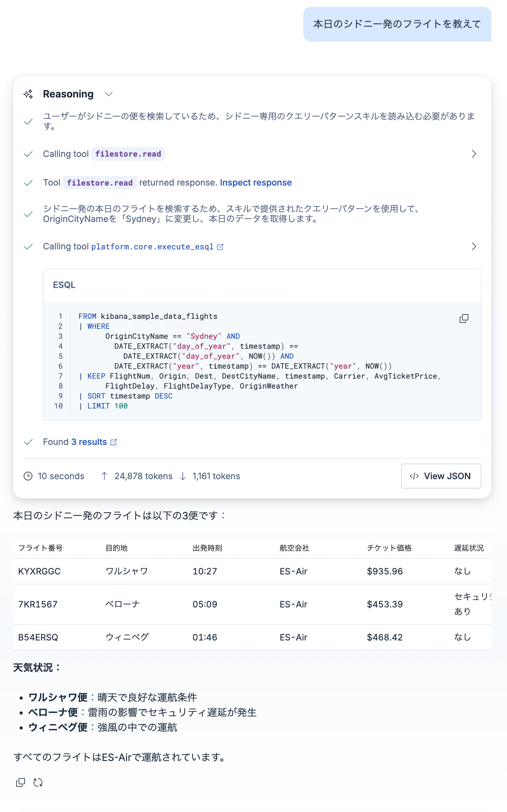This screenshot has height=812, width=507.
Task: Click the ウィニペグ便 weather bullet
Action: point(102,727)
